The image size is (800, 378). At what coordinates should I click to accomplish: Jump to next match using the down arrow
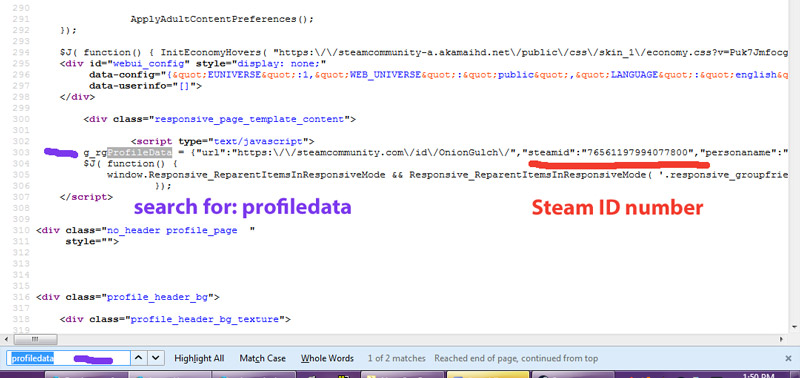coord(156,358)
